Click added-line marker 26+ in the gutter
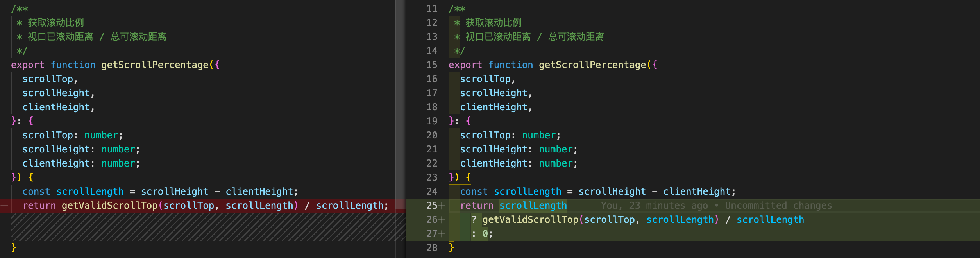980x258 pixels. coord(436,220)
